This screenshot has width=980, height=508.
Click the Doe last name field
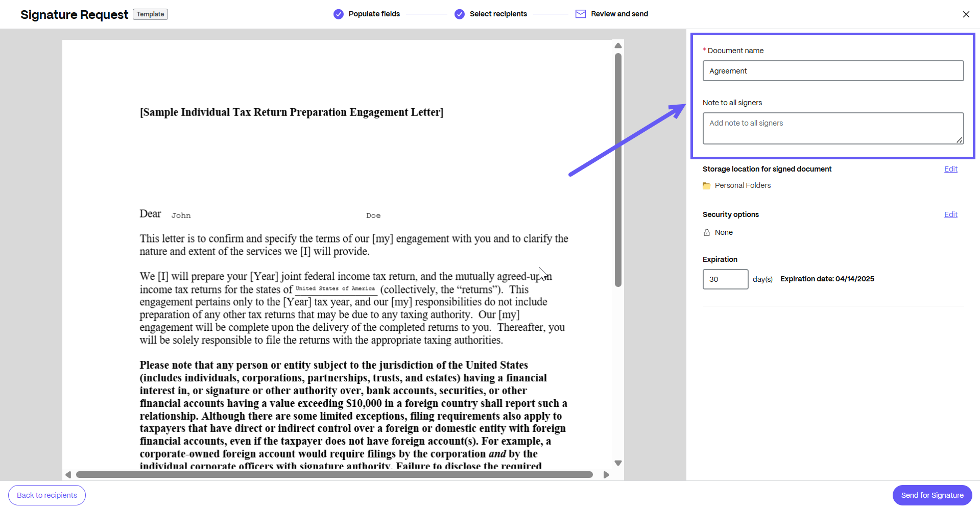(373, 215)
